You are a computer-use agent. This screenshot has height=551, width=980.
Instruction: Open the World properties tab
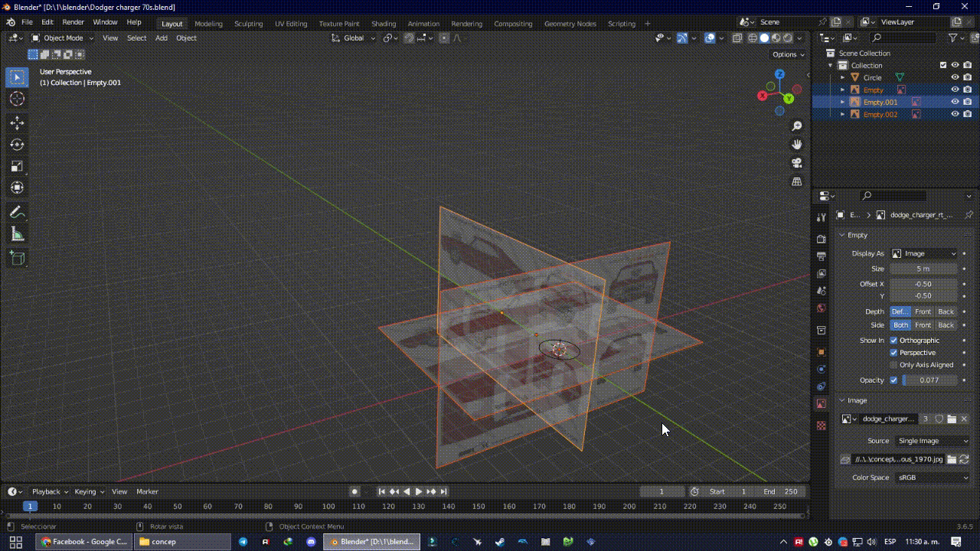tap(822, 308)
